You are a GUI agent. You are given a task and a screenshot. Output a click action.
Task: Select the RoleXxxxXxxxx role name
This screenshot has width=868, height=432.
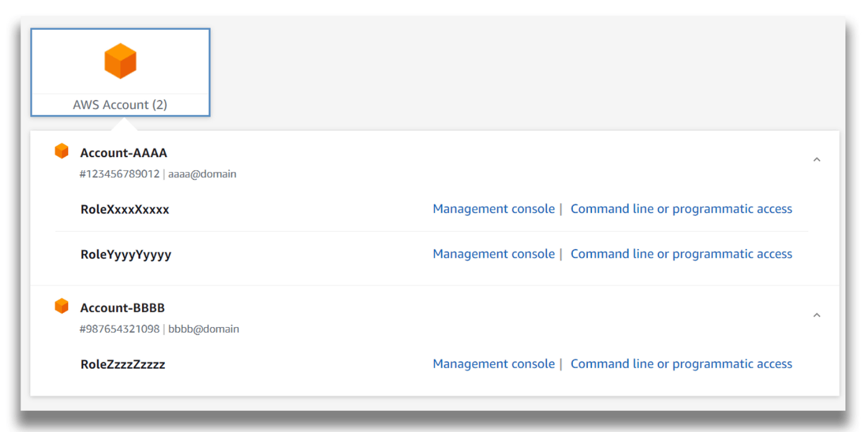tap(125, 210)
